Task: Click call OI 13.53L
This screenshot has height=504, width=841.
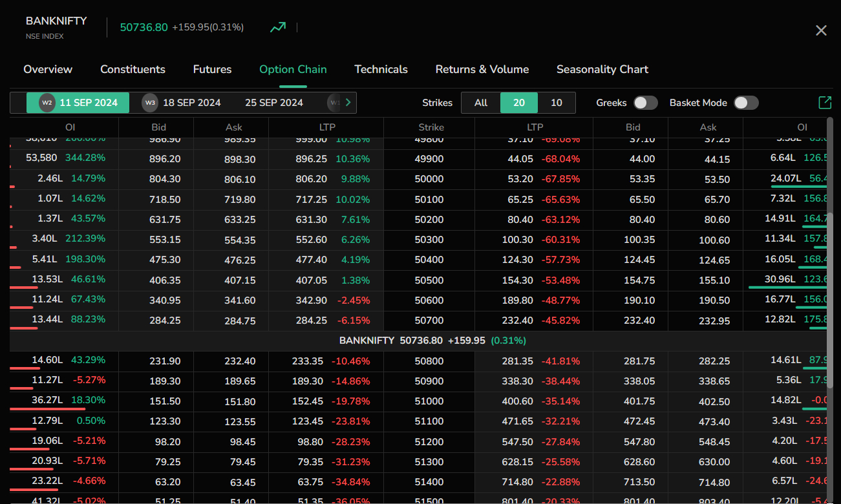Action: click(x=47, y=279)
